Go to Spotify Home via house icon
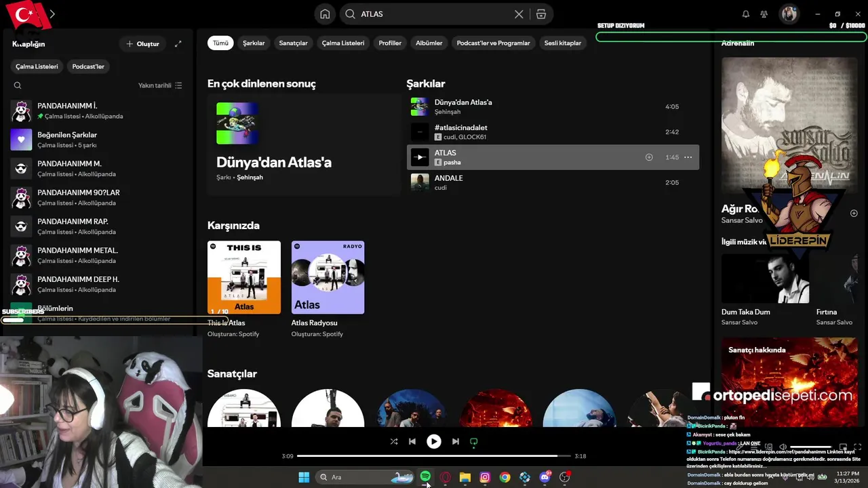The width and height of the screenshot is (868, 488). [325, 14]
